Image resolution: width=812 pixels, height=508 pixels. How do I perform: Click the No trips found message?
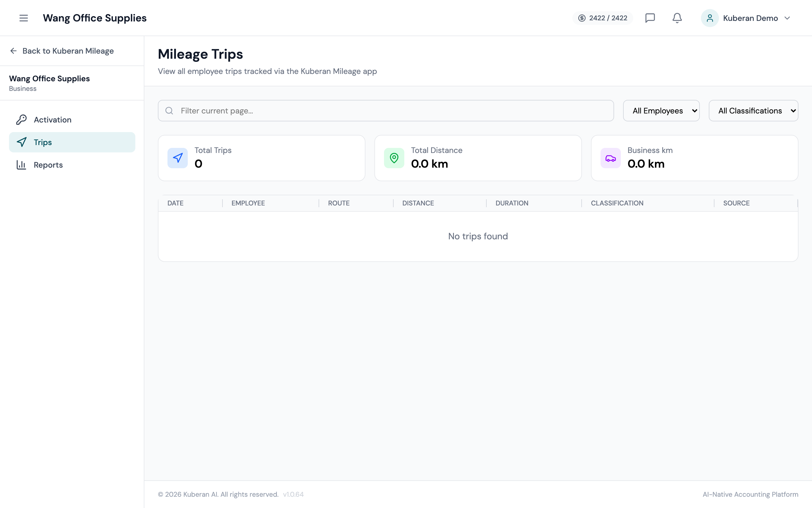coord(478,236)
